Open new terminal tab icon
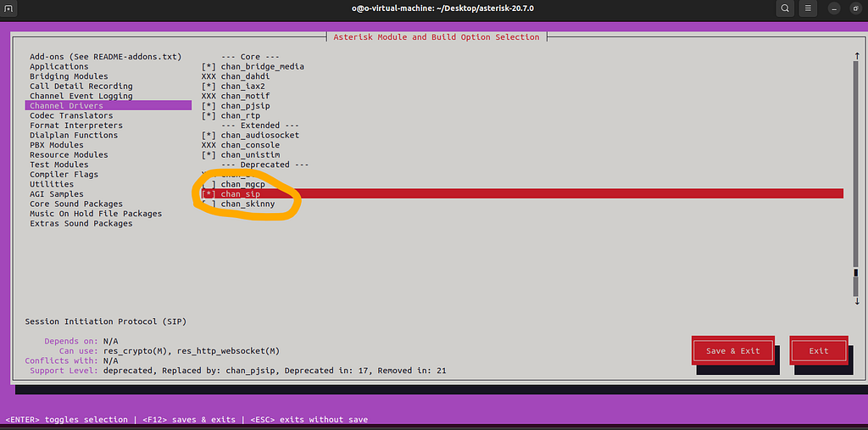 coord(8,8)
